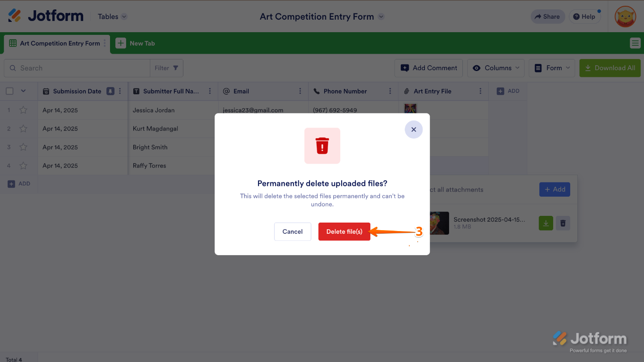Click the Delete file(s) button
644x362 pixels.
click(x=344, y=232)
